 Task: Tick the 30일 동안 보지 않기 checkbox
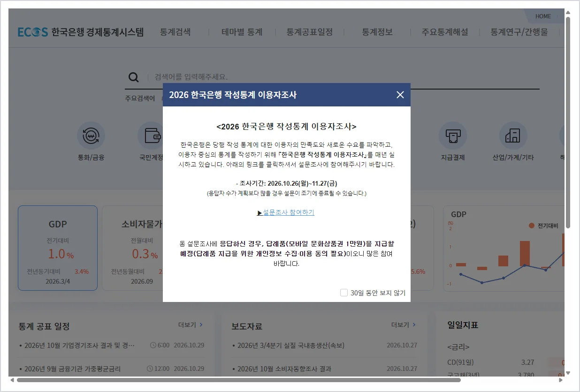(x=344, y=293)
